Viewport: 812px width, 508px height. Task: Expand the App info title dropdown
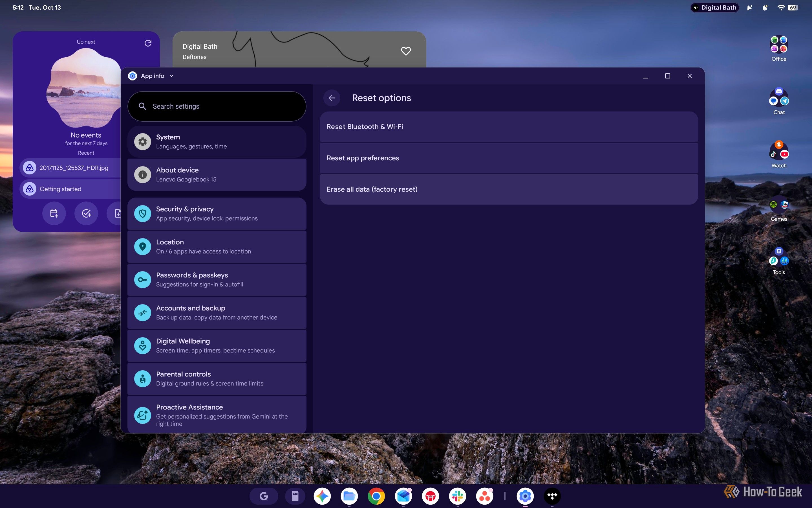pos(171,76)
